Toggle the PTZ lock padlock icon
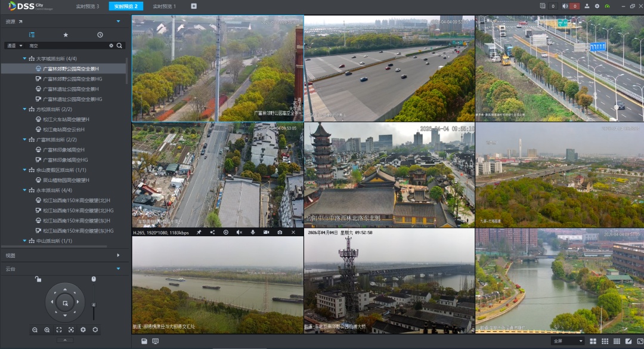The width and height of the screenshot is (644, 349). click(38, 279)
